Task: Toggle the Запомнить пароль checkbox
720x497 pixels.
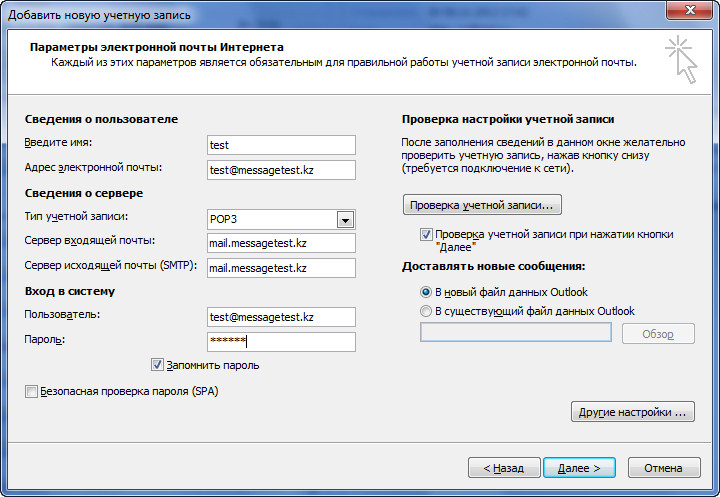Action: (x=157, y=365)
